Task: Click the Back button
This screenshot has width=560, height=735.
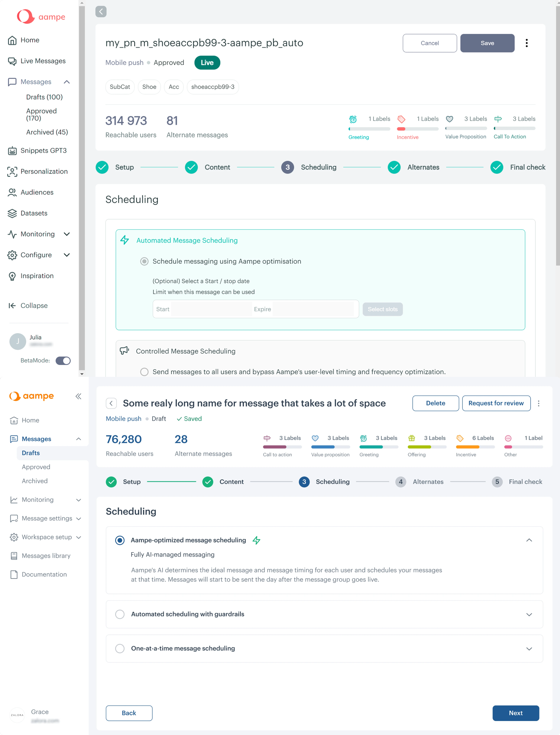Action: pyautogui.click(x=129, y=713)
